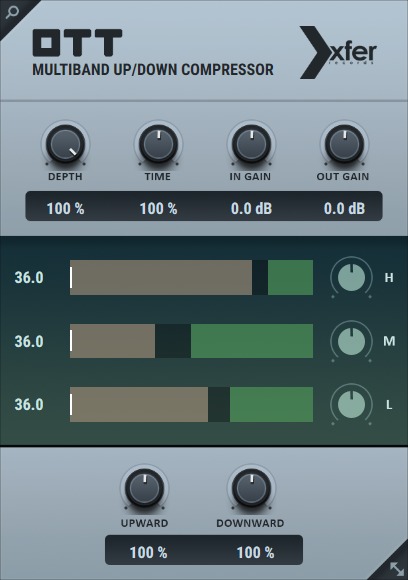The height and width of the screenshot is (580, 408).
Task: Click the green downward region of H band
Action: tap(290, 277)
